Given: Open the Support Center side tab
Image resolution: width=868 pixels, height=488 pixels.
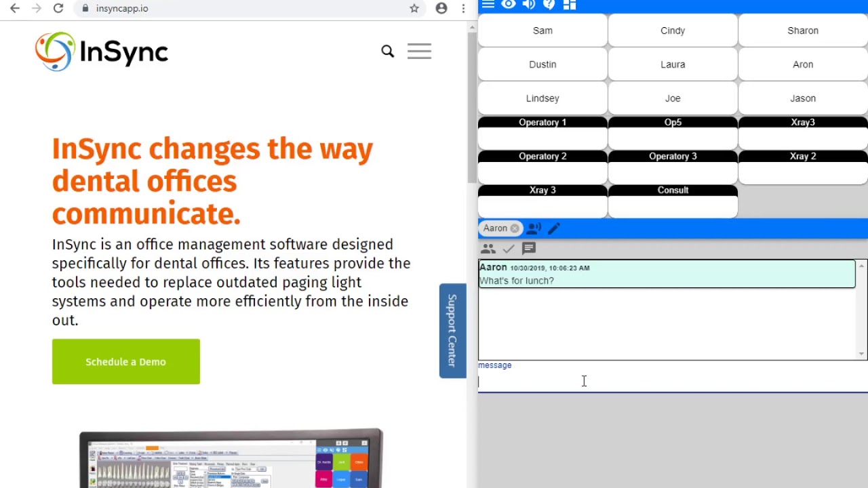Looking at the screenshot, I should click(452, 331).
